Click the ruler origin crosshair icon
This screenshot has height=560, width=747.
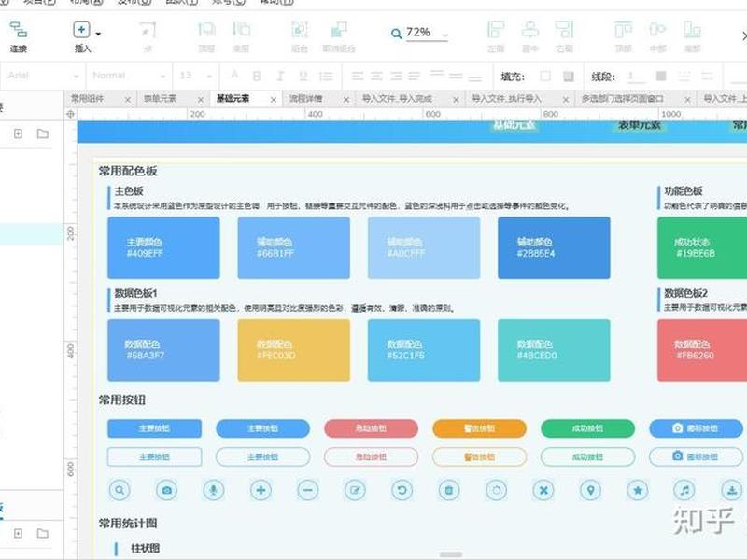coord(71,114)
